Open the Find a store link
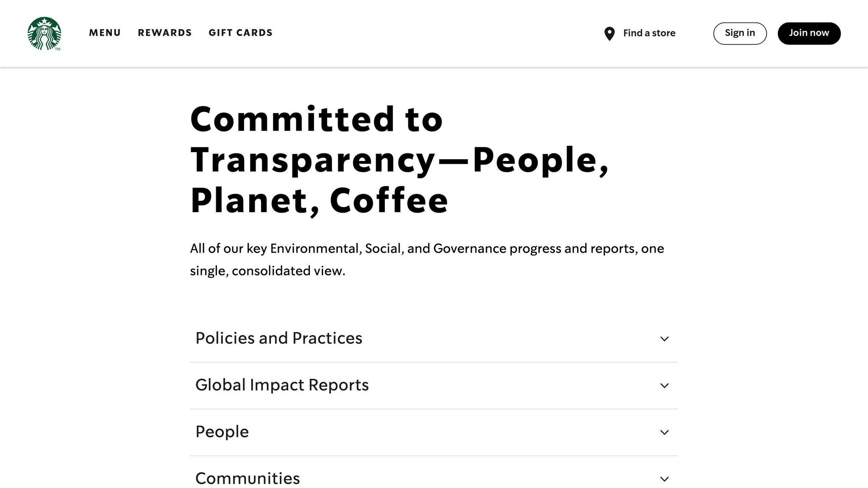Viewport: 868px width, 488px height. [649, 33]
